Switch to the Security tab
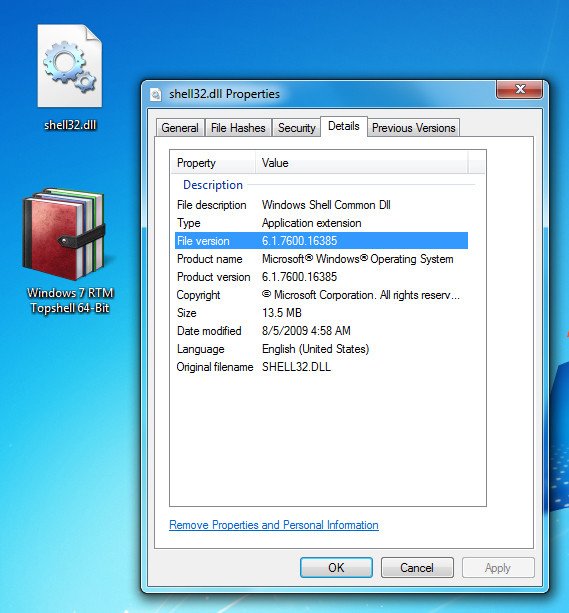 296,128
